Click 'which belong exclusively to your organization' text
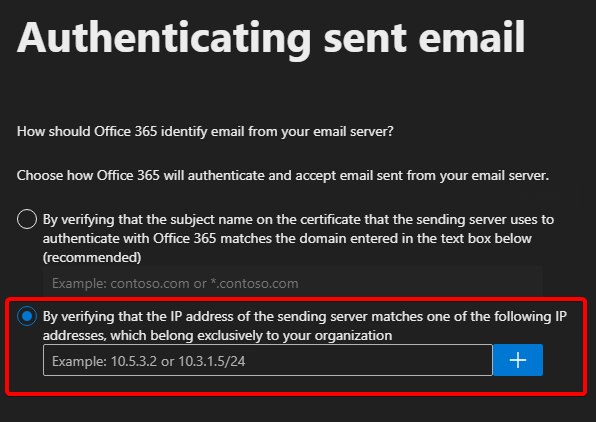596x422 pixels. coord(251,336)
